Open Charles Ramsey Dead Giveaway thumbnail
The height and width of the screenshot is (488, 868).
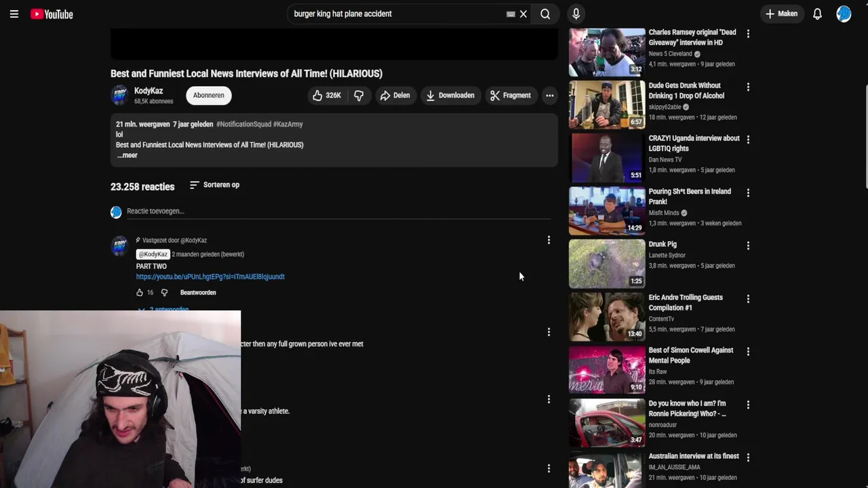tap(607, 52)
